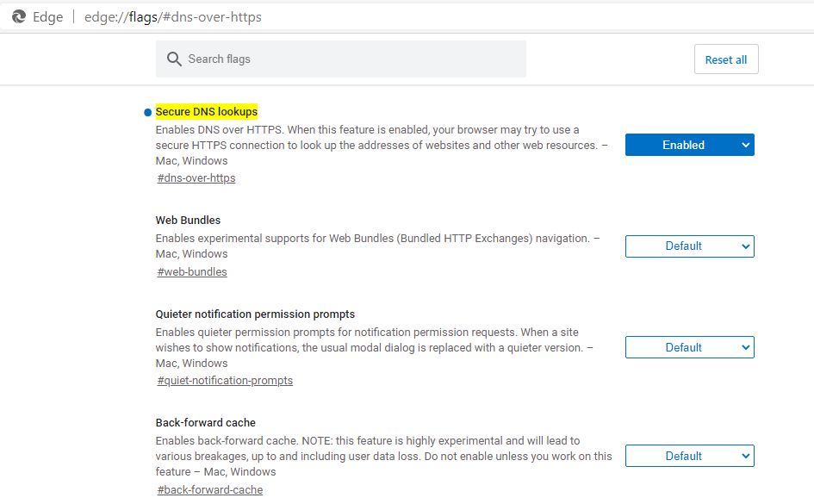Click the Quieter notification permission prompts heading
Viewport: 814px width, 504px height.
(255, 314)
